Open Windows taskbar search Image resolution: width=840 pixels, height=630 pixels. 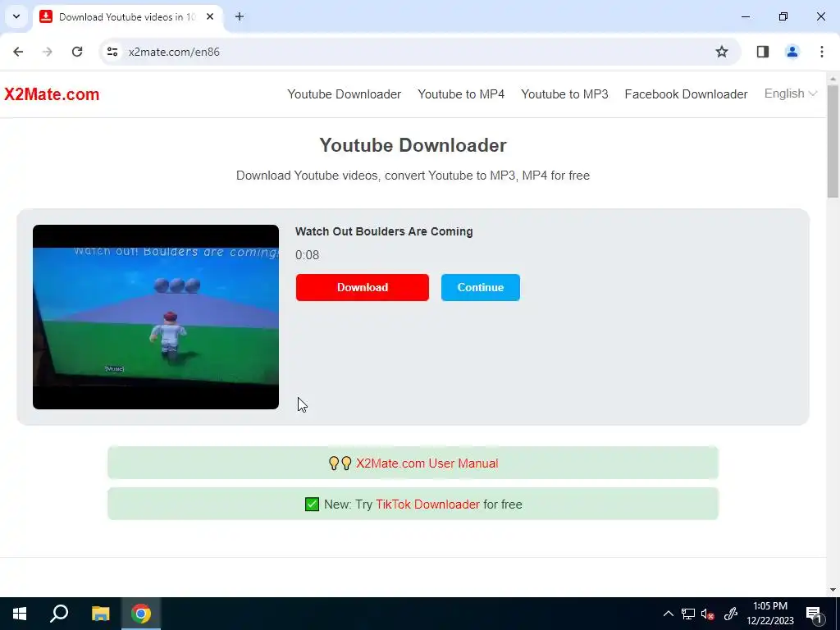(59, 614)
